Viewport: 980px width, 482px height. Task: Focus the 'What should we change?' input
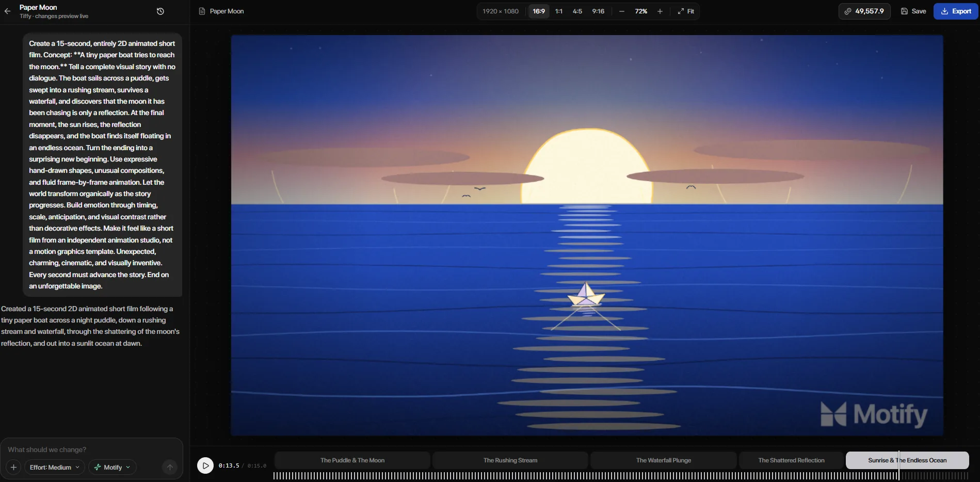click(x=92, y=449)
